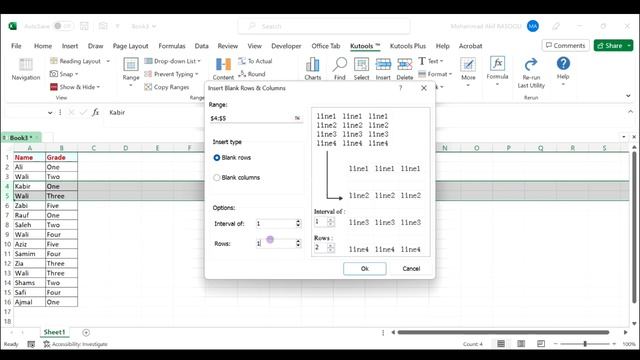Select the Sheet1 sheet tab
640x360 pixels.
click(x=54, y=332)
